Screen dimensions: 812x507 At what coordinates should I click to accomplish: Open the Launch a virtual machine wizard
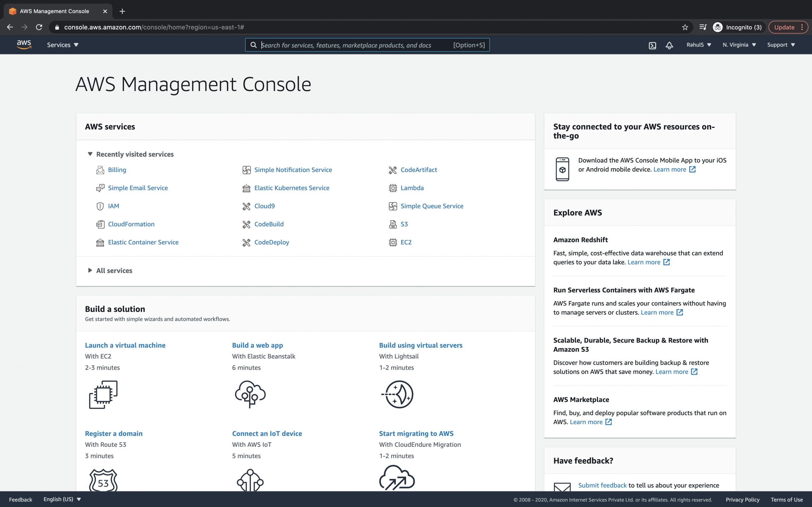click(x=125, y=345)
